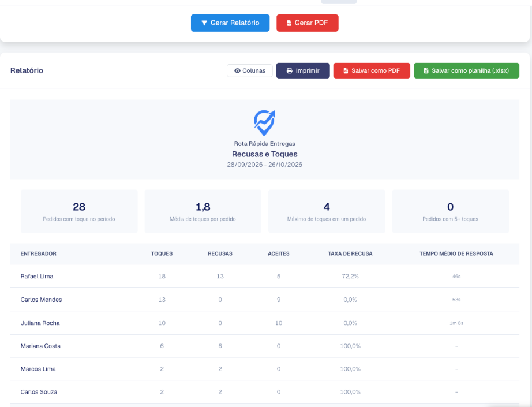Viewport: 532px width, 407px height.
Task: Click Carlos Mendes' 0,0% refusal rate
Action: pos(350,300)
